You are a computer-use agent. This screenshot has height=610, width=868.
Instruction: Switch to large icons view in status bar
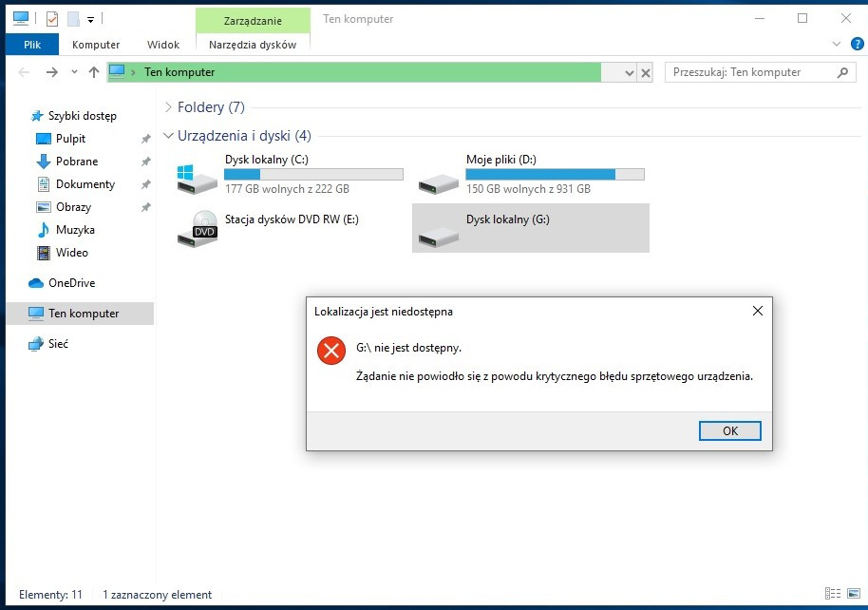click(853, 593)
